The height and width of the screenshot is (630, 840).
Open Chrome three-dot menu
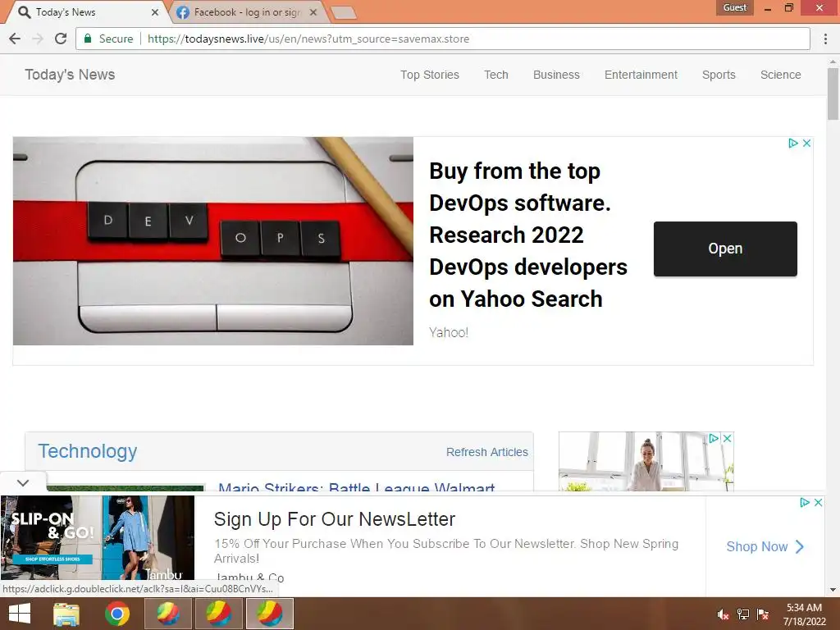[825, 39]
